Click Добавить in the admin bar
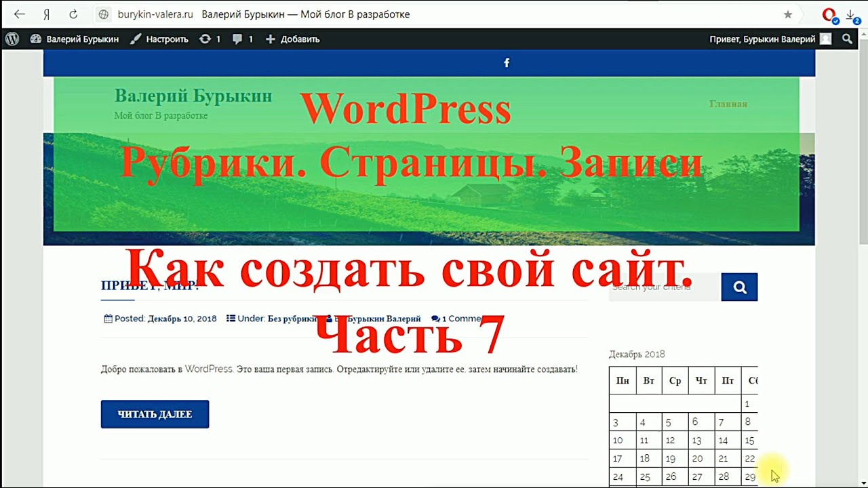 [x=292, y=39]
